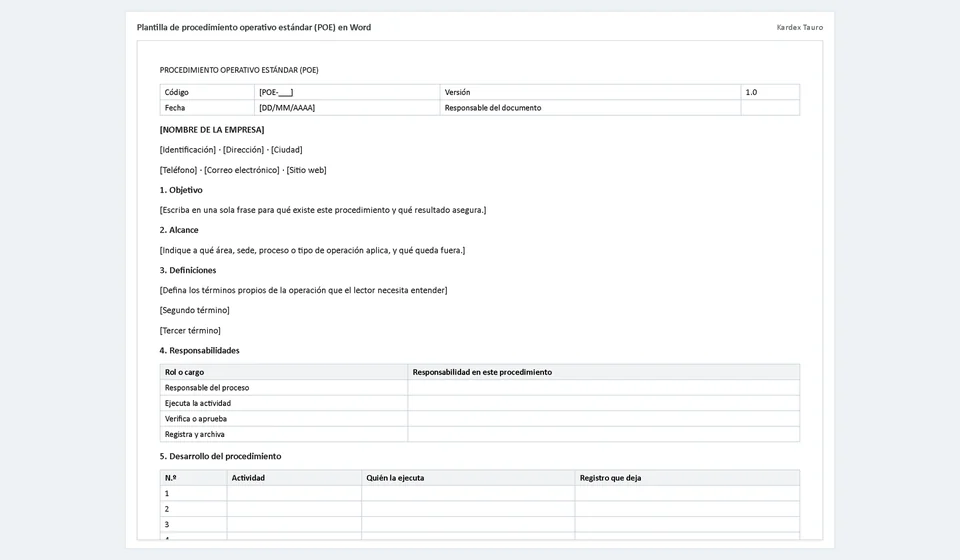The width and height of the screenshot is (960, 560).
Task: Click the '[Teléfono] · [Correo electrónico] · [Sitio web]' line
Action: click(x=243, y=170)
